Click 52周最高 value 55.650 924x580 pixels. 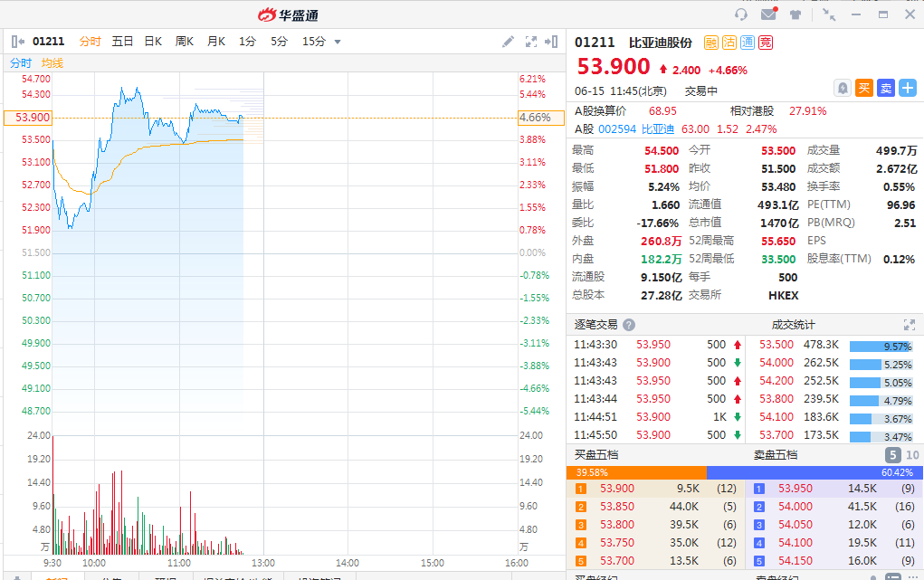tap(778, 241)
